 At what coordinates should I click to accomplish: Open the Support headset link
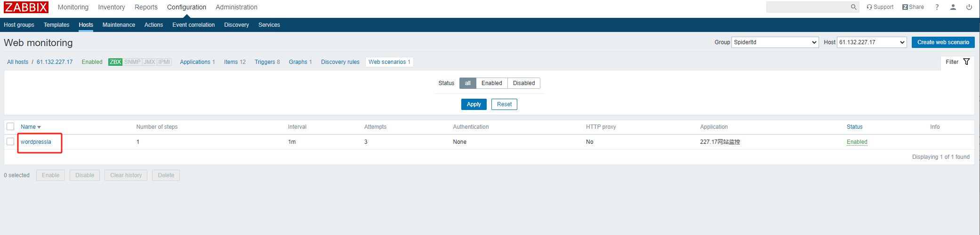click(x=880, y=7)
